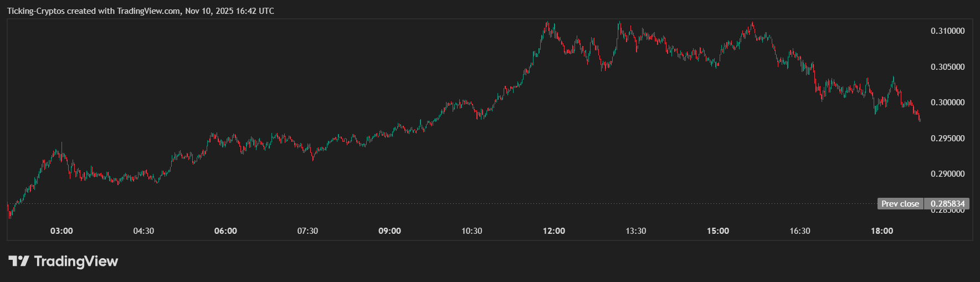Click the Ticking-Cryptos attribution header text
Image resolution: width=980 pixels, height=282 pixels.
[x=140, y=11]
